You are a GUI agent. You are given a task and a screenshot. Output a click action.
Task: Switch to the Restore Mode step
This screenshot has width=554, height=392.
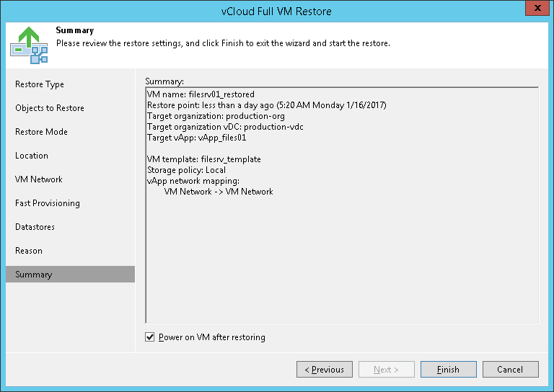point(41,132)
